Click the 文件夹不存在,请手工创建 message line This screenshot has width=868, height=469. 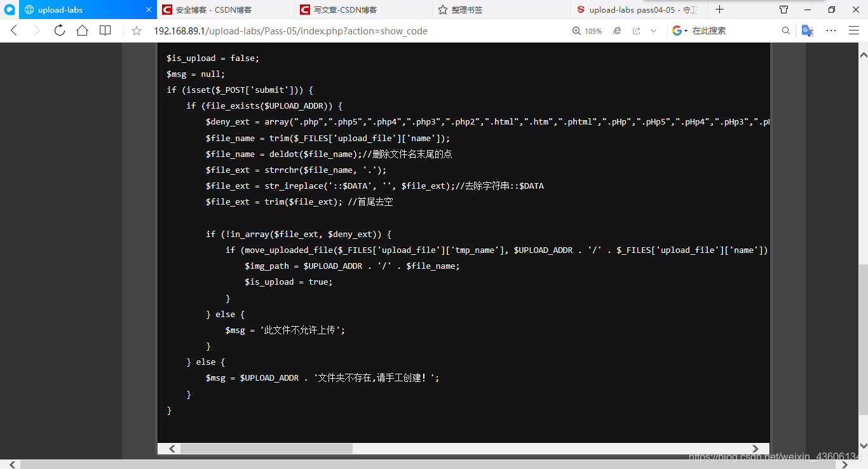323,377
